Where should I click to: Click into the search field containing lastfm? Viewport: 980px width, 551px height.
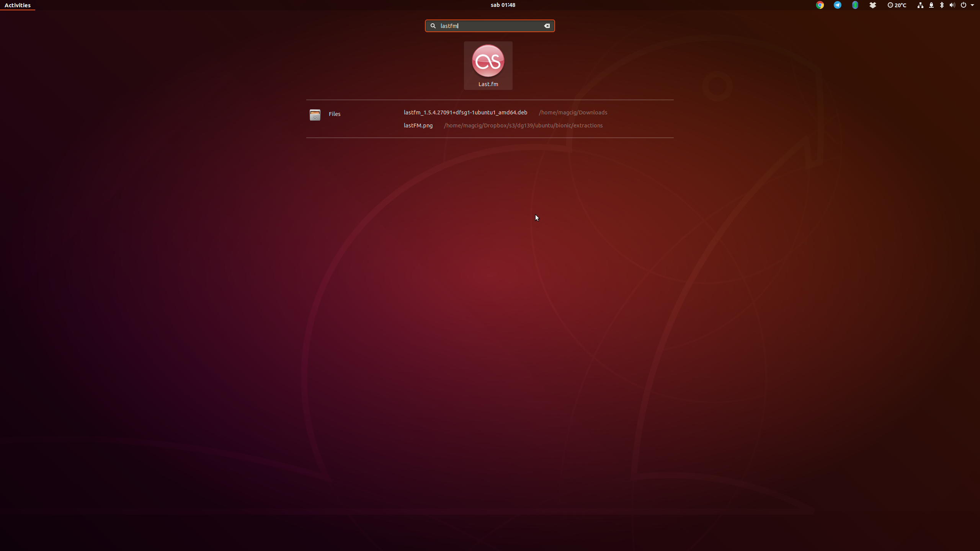pos(490,26)
